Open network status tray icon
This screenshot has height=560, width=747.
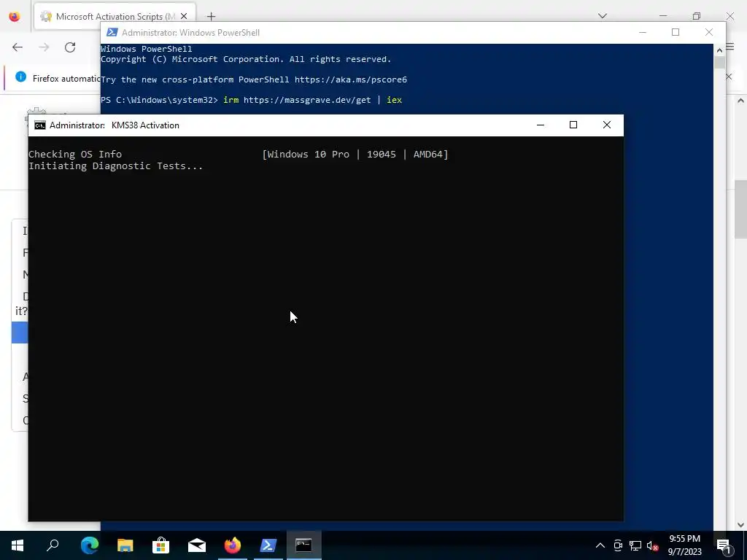coord(635,545)
